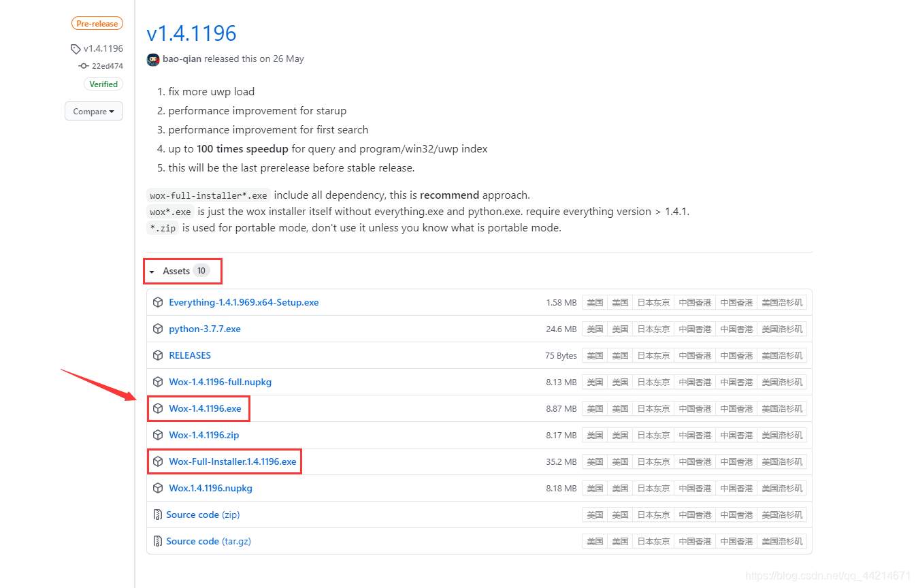Screen dimensions: 916x588
Task: Choose 美国洛杉矶 mirror for python-3.7.7.exe
Action: tap(782, 329)
